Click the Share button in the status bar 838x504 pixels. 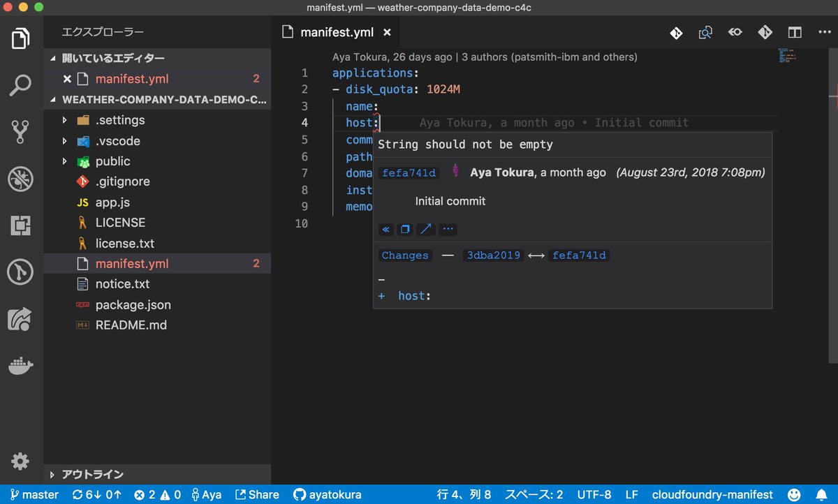pyautogui.click(x=257, y=494)
